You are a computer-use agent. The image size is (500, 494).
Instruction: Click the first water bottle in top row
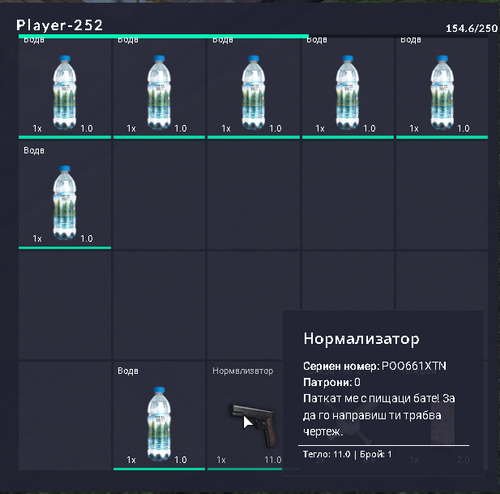point(65,92)
